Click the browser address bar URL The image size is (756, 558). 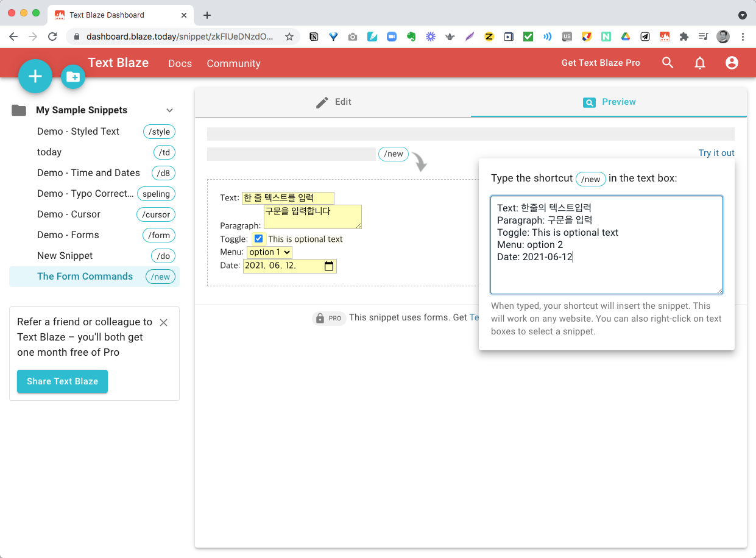[180, 37]
